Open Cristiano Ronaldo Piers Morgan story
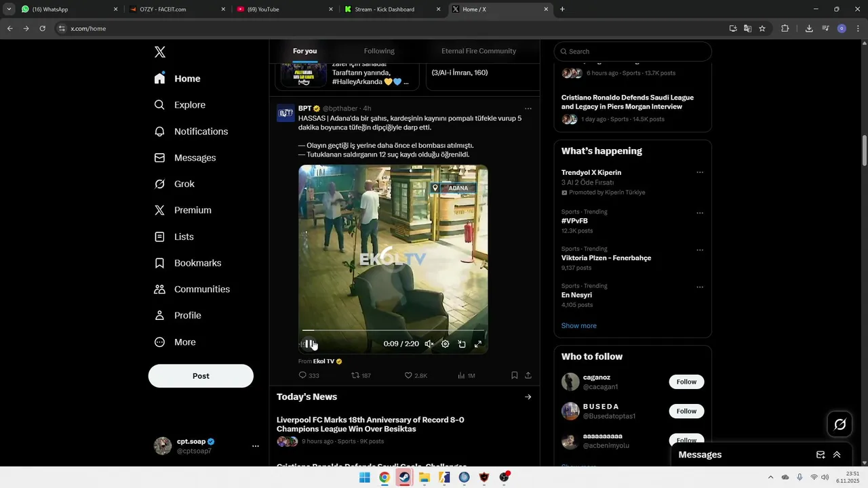 tap(627, 102)
